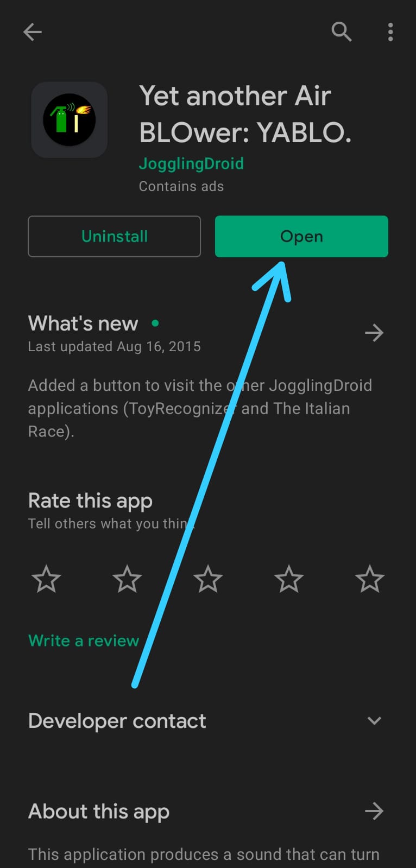Screen dimensions: 416x868
Task: Rate the app three stars
Action: pos(208,579)
